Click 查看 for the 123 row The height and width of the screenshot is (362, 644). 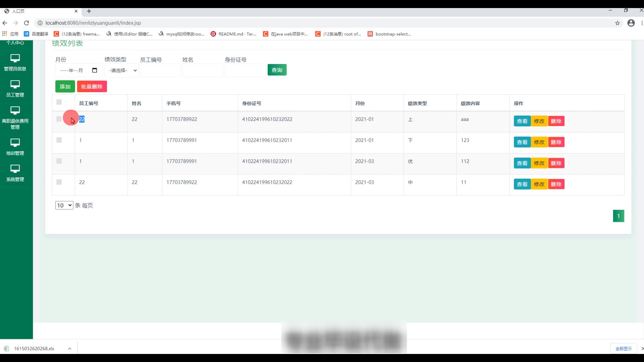pos(522,142)
